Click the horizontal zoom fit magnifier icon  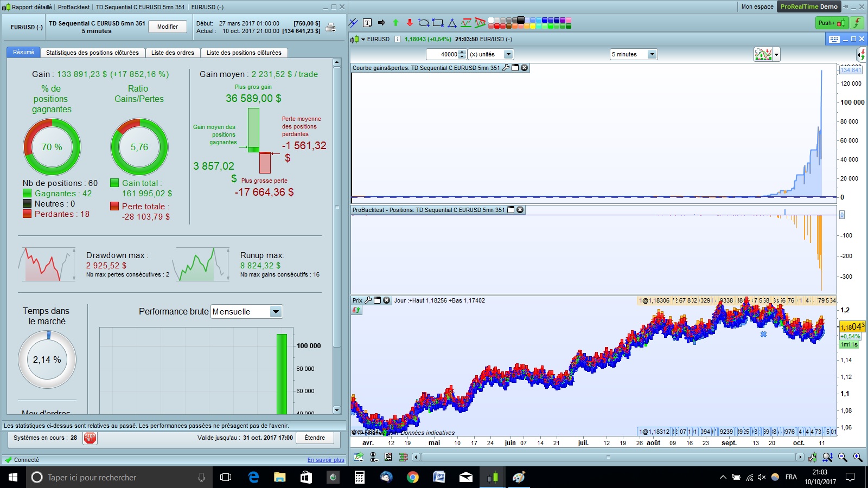pos(827,457)
